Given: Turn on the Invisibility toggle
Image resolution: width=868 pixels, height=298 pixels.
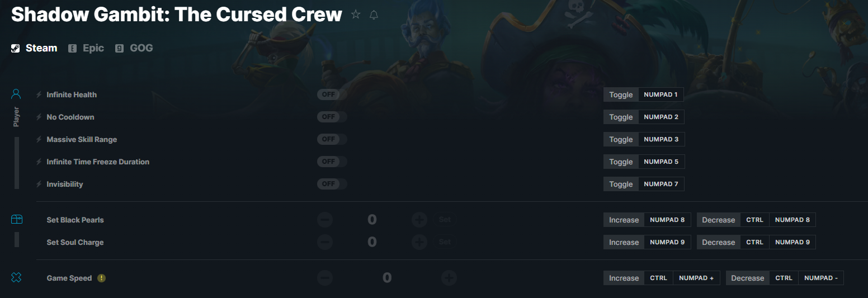Looking at the screenshot, I should [332, 184].
